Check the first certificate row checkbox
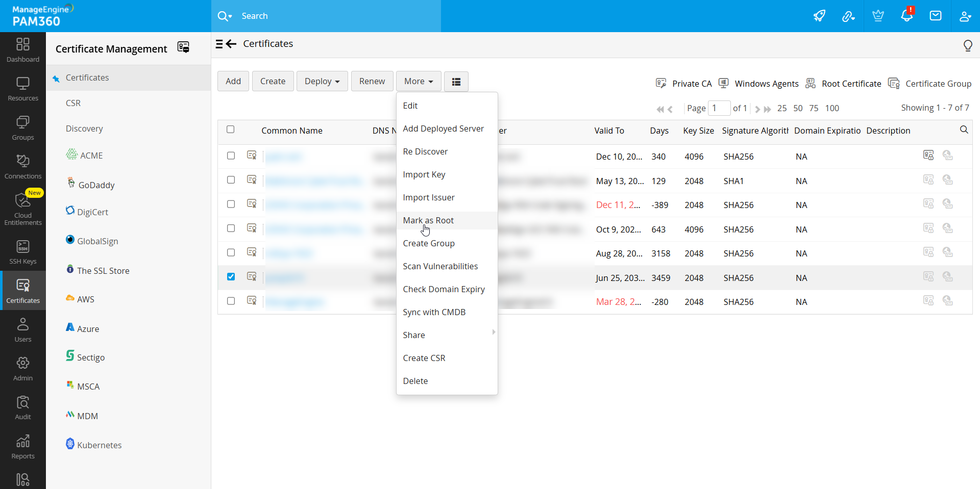The height and width of the screenshot is (489, 980). point(231,156)
